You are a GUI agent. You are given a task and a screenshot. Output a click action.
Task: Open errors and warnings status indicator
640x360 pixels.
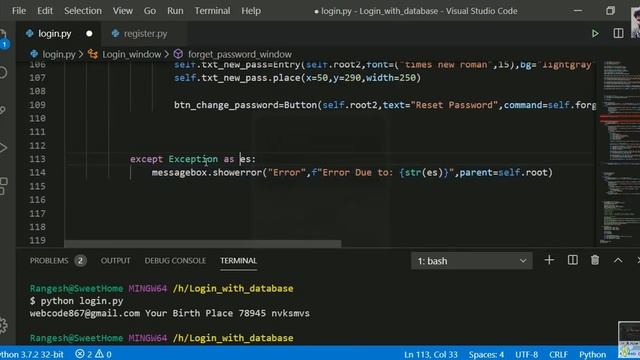coord(93,354)
